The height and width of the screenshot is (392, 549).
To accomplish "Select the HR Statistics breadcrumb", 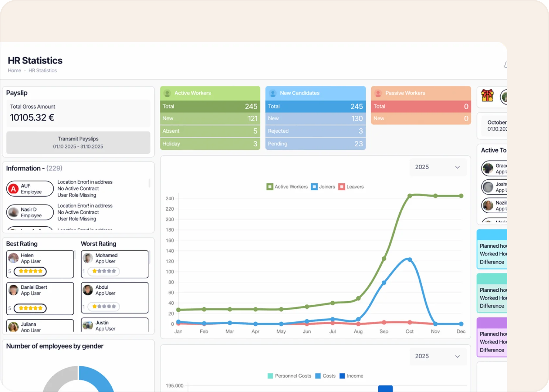I will pyautogui.click(x=42, y=71).
